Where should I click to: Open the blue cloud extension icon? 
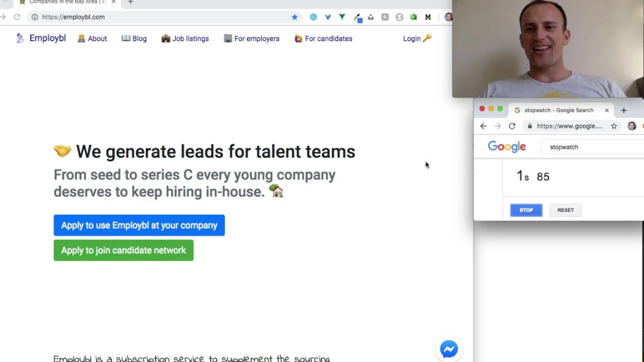[313, 17]
